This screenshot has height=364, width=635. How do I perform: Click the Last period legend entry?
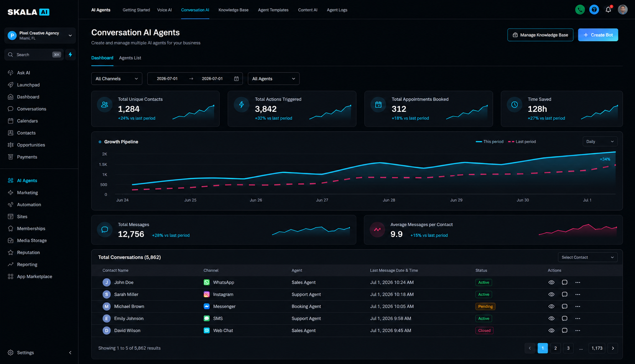(x=522, y=142)
